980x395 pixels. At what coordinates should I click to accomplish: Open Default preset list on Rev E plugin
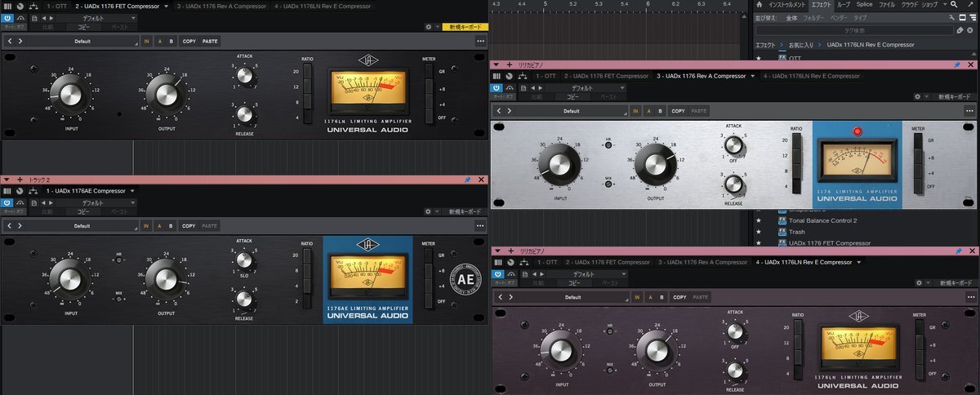(572, 297)
